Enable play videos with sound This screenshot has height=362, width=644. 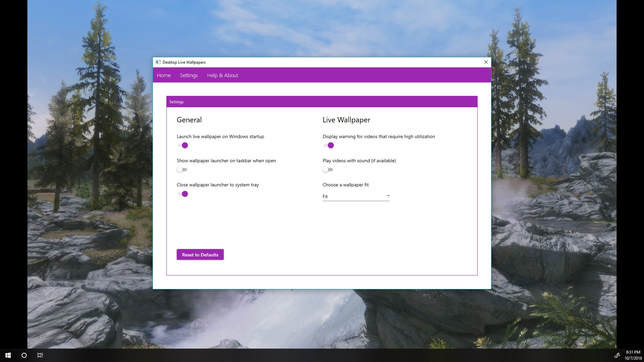328,170
